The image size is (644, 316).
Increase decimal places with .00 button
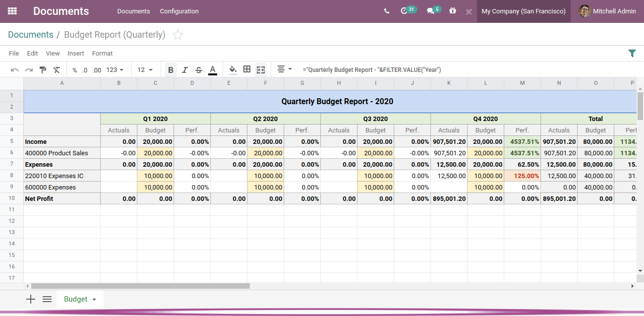click(97, 70)
